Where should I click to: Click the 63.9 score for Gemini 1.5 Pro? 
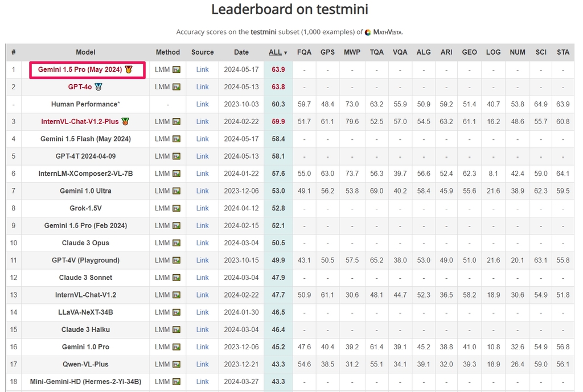coord(278,69)
